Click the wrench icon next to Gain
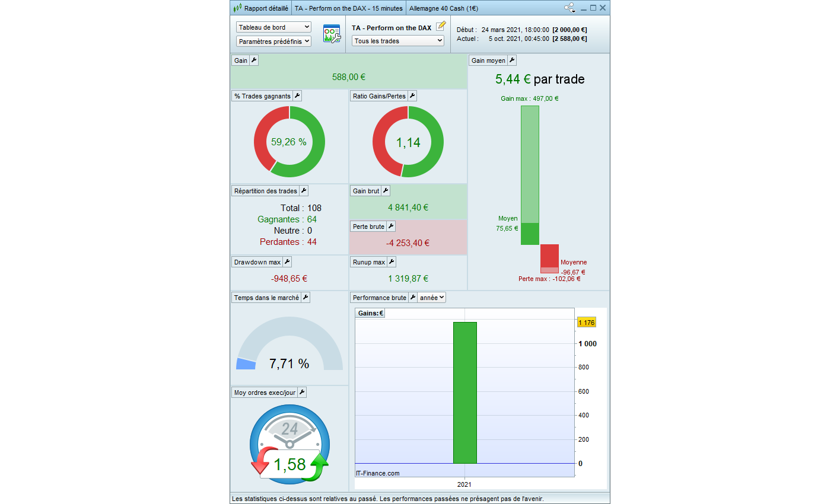The width and height of the screenshot is (840, 504). click(254, 60)
